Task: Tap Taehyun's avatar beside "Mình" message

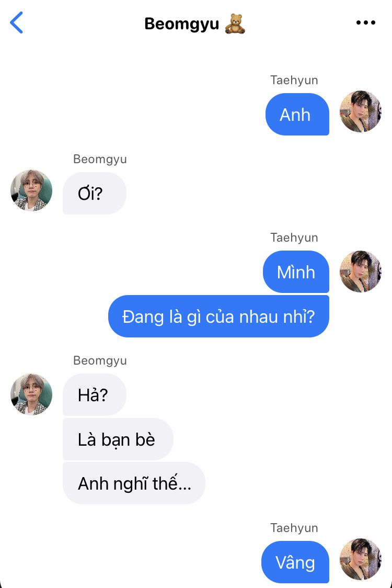Action: 361,271
